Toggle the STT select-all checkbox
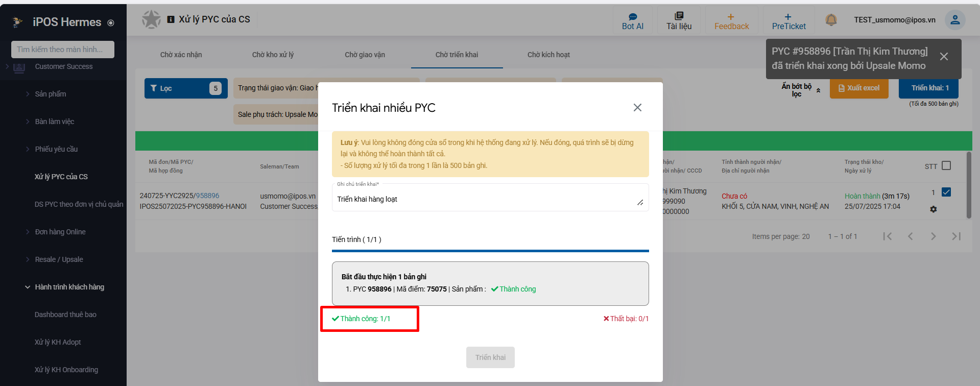The image size is (980, 386). [x=946, y=166]
